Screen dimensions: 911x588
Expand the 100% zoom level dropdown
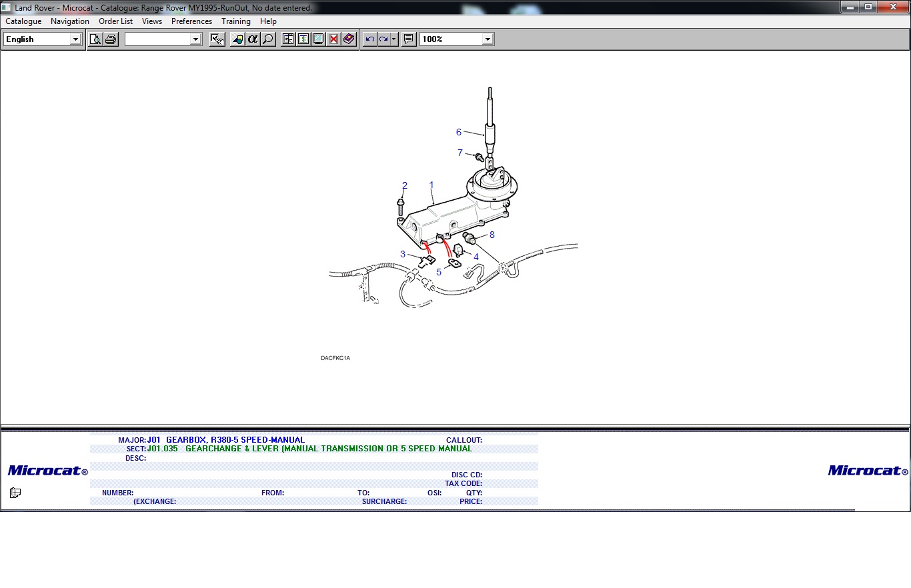488,39
